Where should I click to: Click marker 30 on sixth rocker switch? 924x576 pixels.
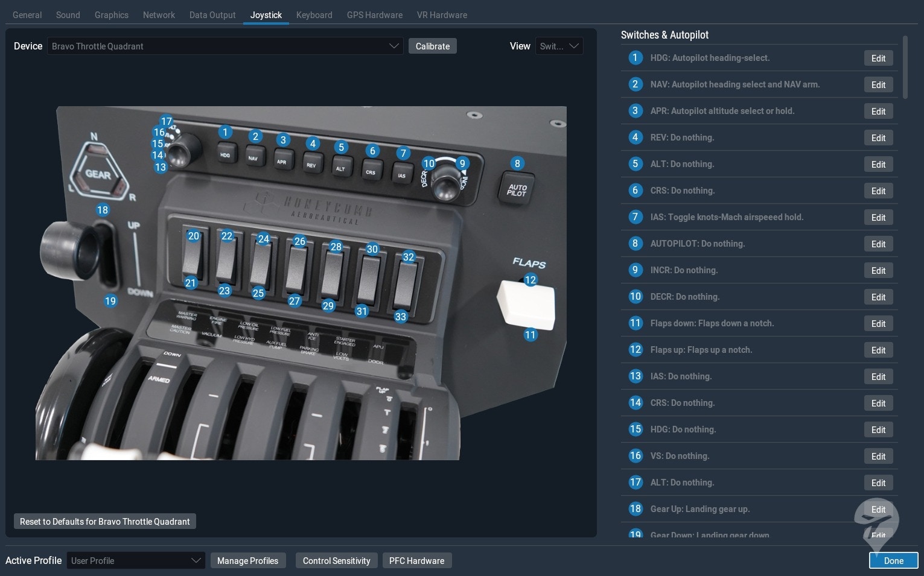tap(372, 249)
